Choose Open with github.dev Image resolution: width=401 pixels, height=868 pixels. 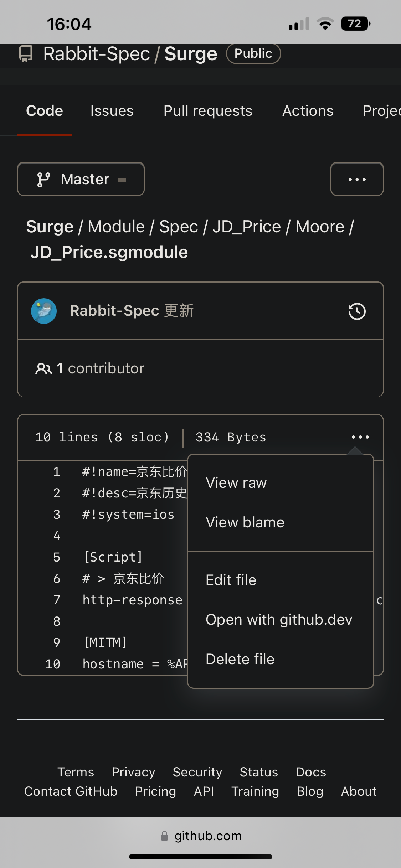point(279,620)
